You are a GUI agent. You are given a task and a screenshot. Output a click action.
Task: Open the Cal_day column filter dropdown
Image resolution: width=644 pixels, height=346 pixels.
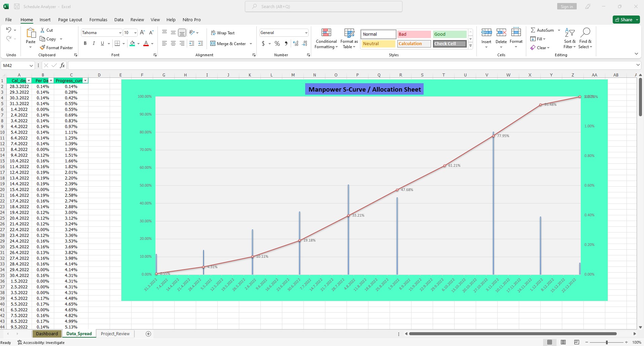tap(29, 81)
